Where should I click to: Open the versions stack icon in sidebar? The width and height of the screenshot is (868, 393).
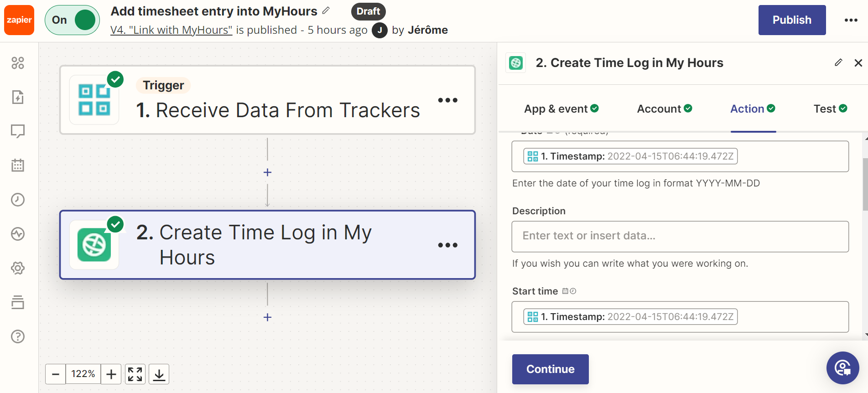[18, 302]
